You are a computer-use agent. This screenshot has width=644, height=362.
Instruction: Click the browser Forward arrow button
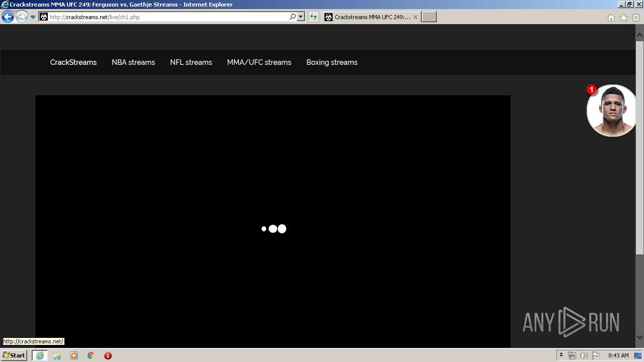(x=22, y=17)
